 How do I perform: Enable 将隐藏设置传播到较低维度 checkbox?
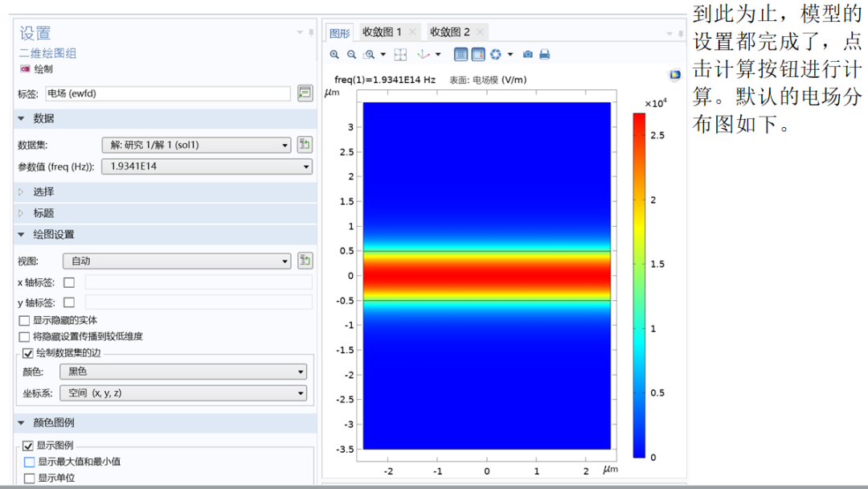pyautogui.click(x=24, y=337)
